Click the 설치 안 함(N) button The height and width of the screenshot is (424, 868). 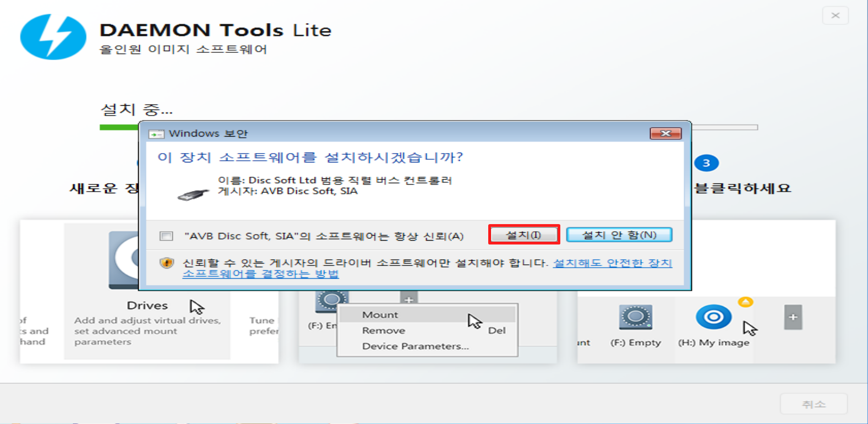click(619, 235)
